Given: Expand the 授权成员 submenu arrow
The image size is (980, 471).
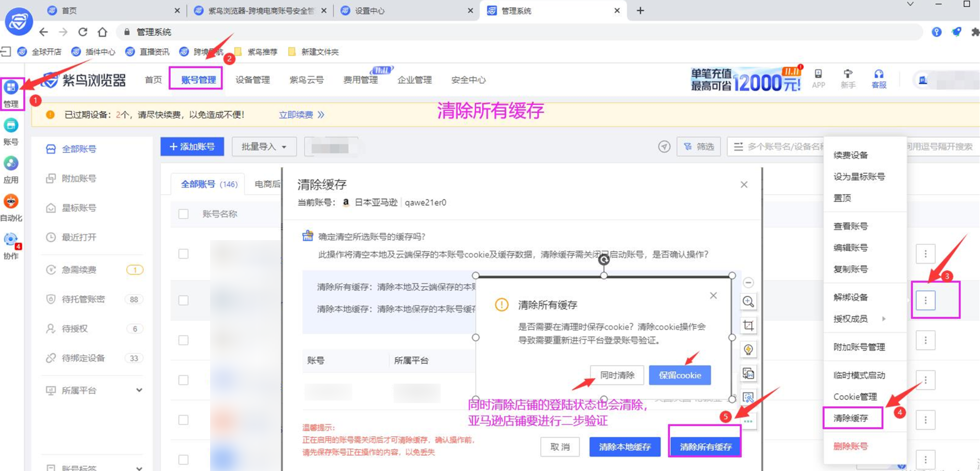Looking at the screenshot, I should [883, 319].
